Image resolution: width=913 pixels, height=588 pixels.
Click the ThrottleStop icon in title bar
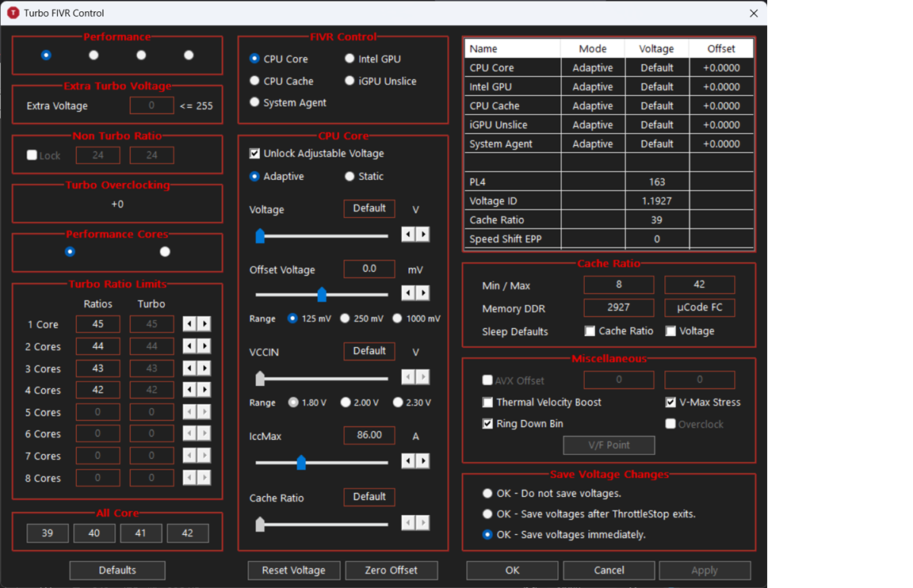[13, 13]
